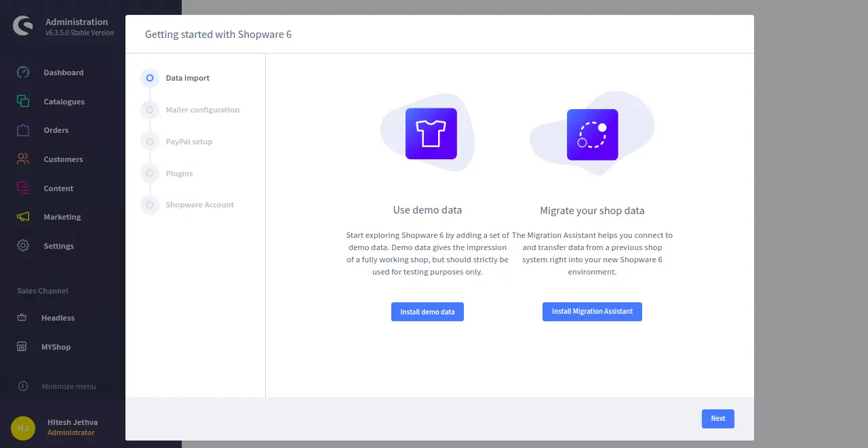This screenshot has height=448, width=868.
Task: Click the Use demo data heading
Action: pos(427,210)
